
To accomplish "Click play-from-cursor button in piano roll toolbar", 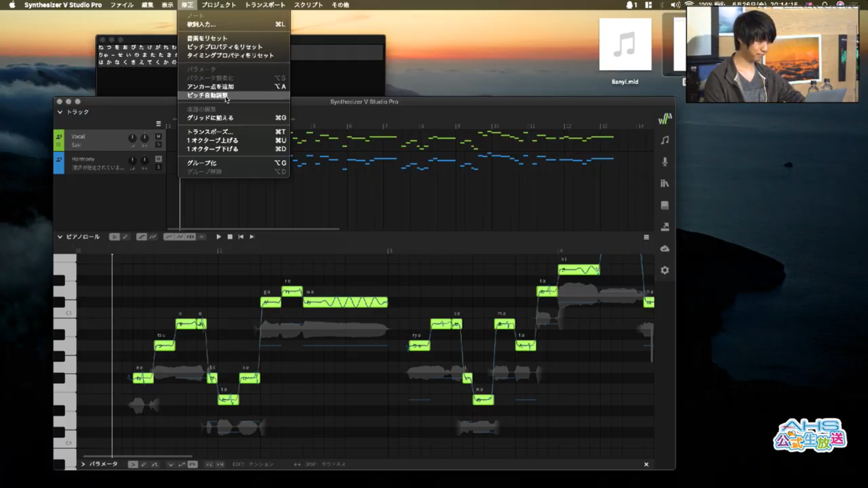I will coord(252,237).
